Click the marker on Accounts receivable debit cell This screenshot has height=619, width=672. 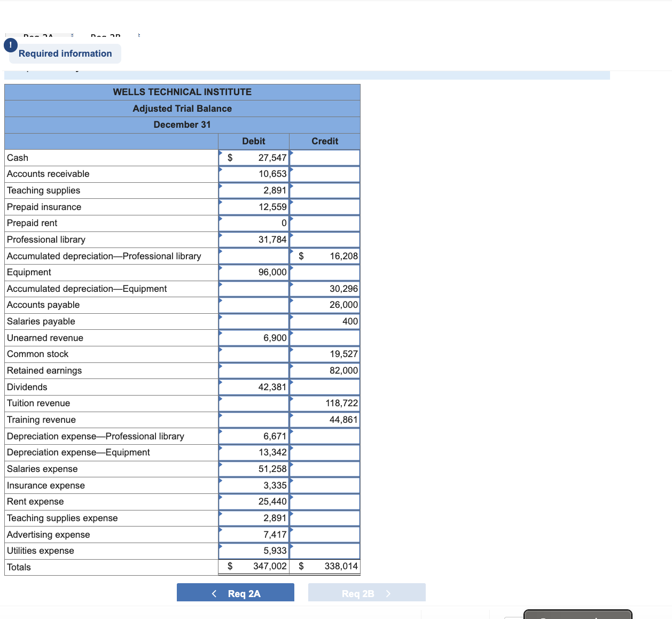click(x=220, y=171)
